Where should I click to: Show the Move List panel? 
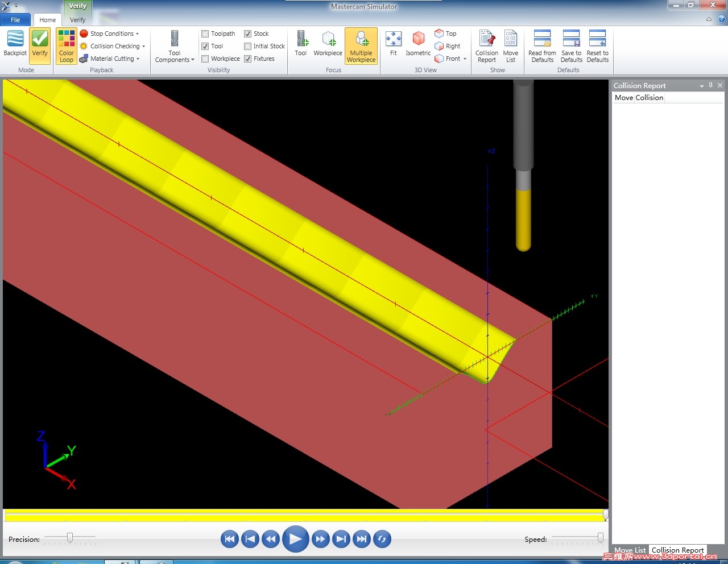[x=511, y=46]
